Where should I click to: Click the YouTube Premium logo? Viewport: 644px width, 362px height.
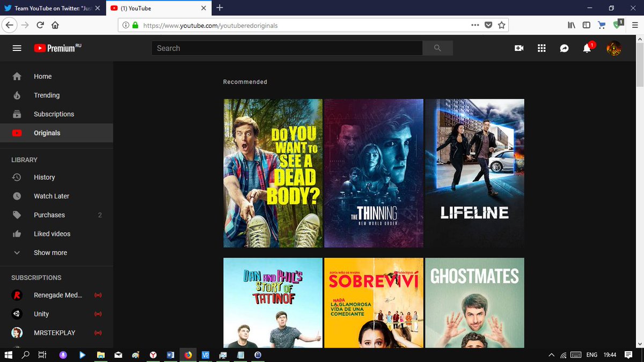pos(57,48)
